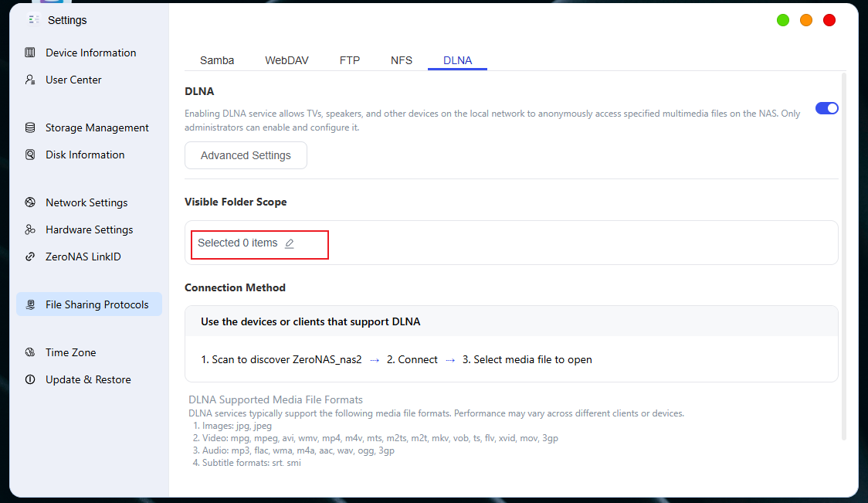868x503 pixels.
Task: Click the content area vertical scrollbar
Action: [843, 256]
